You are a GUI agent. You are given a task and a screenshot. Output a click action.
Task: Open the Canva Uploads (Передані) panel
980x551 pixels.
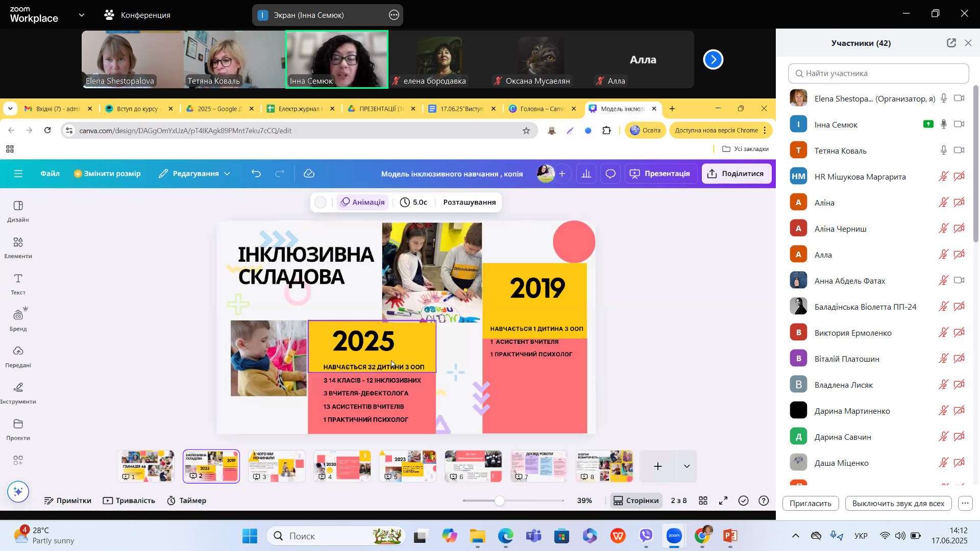(18, 356)
